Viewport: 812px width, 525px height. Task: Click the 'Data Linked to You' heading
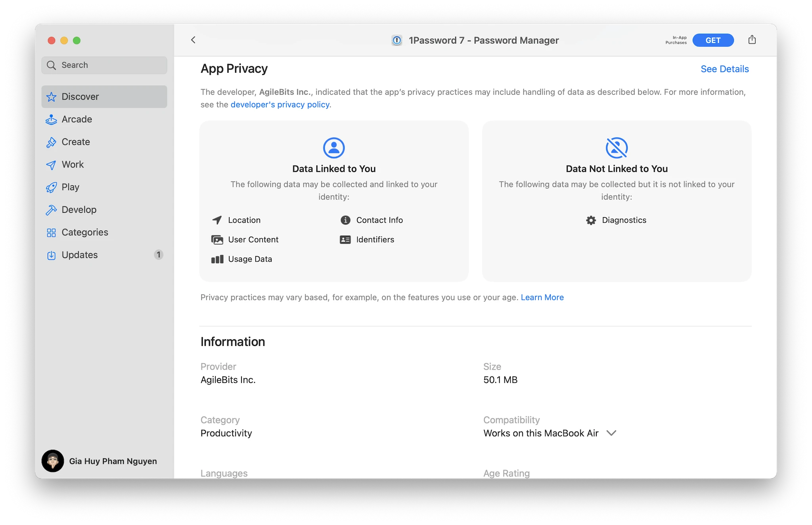pyautogui.click(x=334, y=169)
